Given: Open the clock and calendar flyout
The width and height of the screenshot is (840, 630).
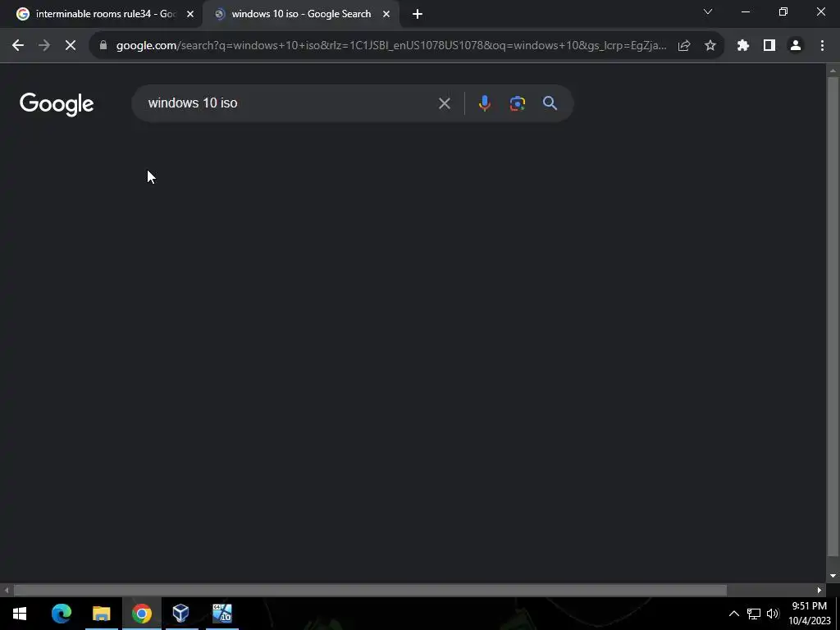Looking at the screenshot, I should [x=809, y=614].
